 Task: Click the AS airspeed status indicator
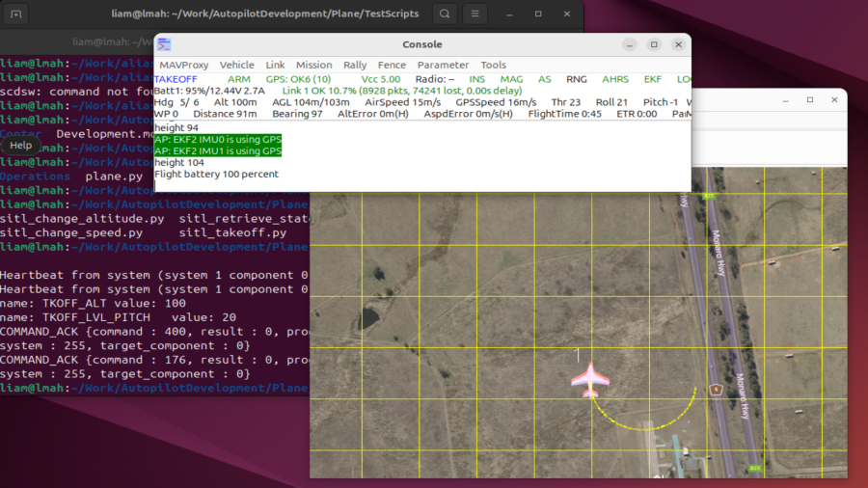pos(545,79)
